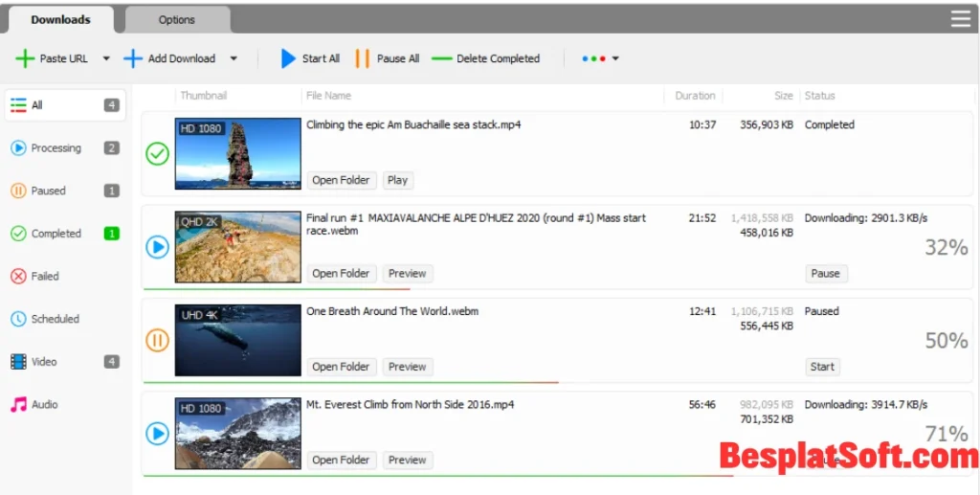Preview the Mt. Everest Climb video
This screenshot has height=495, width=980.
[x=408, y=460]
